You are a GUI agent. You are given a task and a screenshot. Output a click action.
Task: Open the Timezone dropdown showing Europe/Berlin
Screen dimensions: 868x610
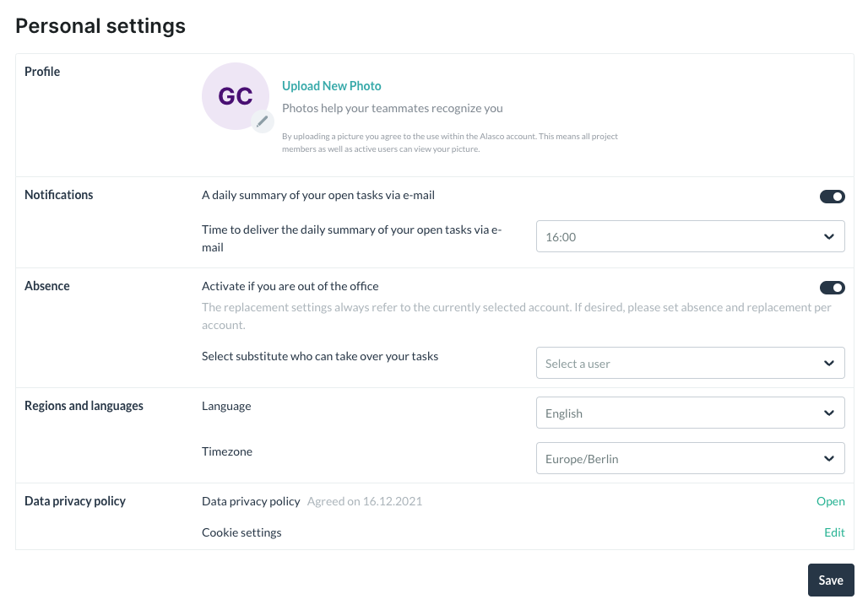point(681,459)
